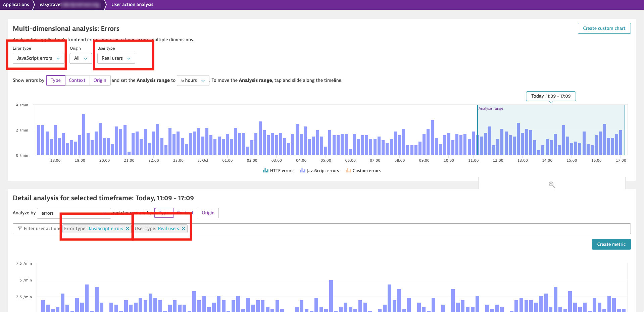Open the Error type dropdown
The height and width of the screenshot is (312, 644).
coord(38,58)
